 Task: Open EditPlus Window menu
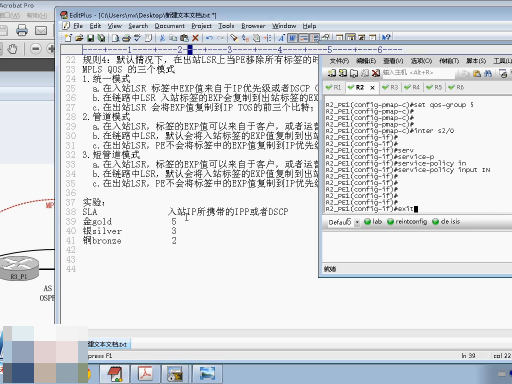click(x=284, y=26)
